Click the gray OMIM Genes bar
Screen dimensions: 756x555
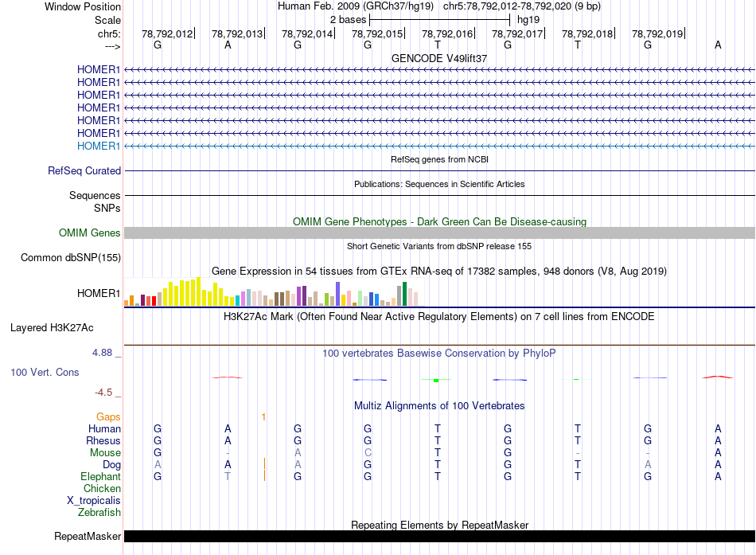[x=439, y=233]
